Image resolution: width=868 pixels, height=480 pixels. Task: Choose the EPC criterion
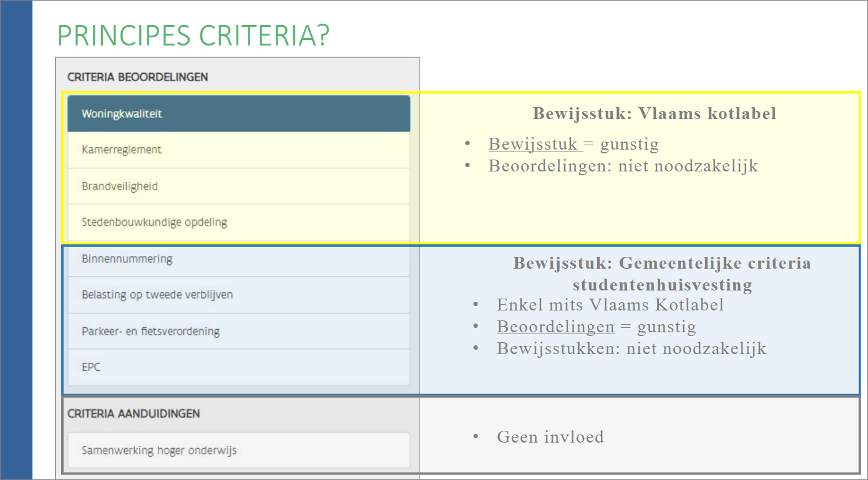click(238, 367)
